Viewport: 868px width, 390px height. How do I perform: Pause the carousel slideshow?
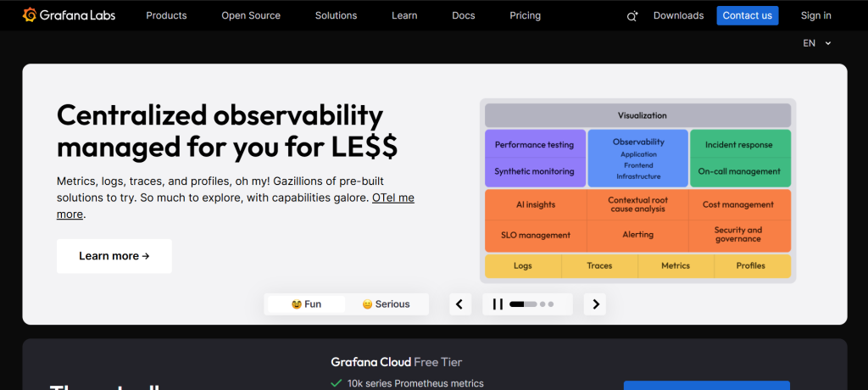click(498, 304)
